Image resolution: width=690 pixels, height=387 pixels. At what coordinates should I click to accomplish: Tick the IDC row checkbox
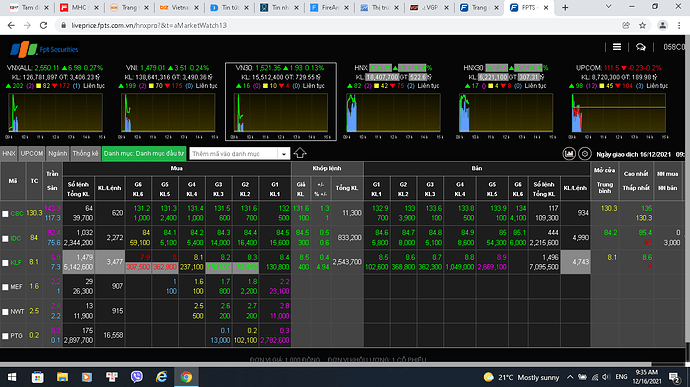coord(5,239)
